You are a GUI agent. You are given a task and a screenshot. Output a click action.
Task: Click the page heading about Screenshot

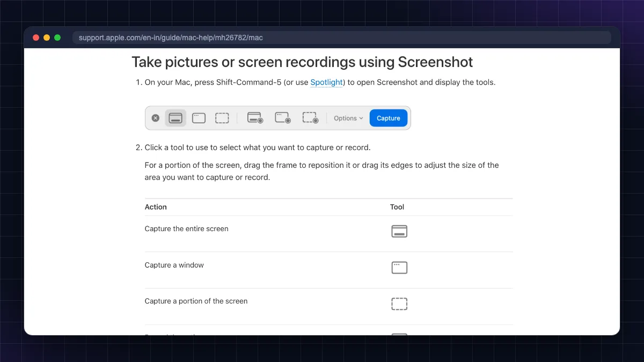click(x=302, y=62)
